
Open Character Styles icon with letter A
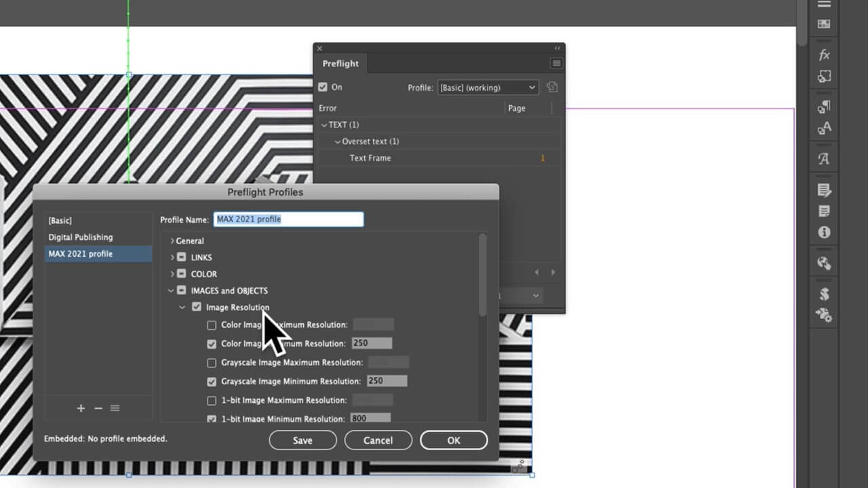[x=824, y=128]
